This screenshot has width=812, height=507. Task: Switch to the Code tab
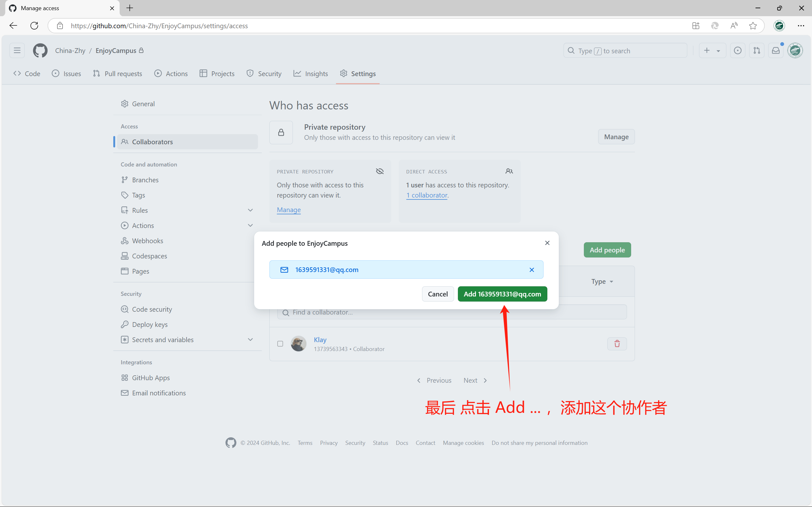(27, 74)
